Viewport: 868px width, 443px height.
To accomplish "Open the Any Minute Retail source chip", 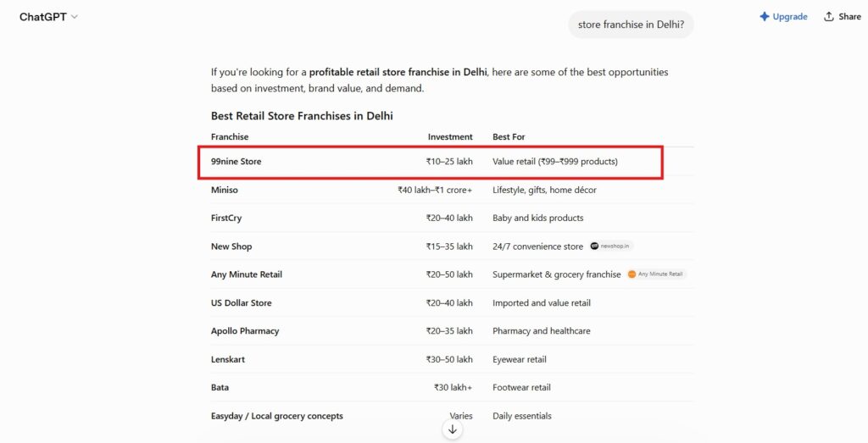I will click(655, 274).
